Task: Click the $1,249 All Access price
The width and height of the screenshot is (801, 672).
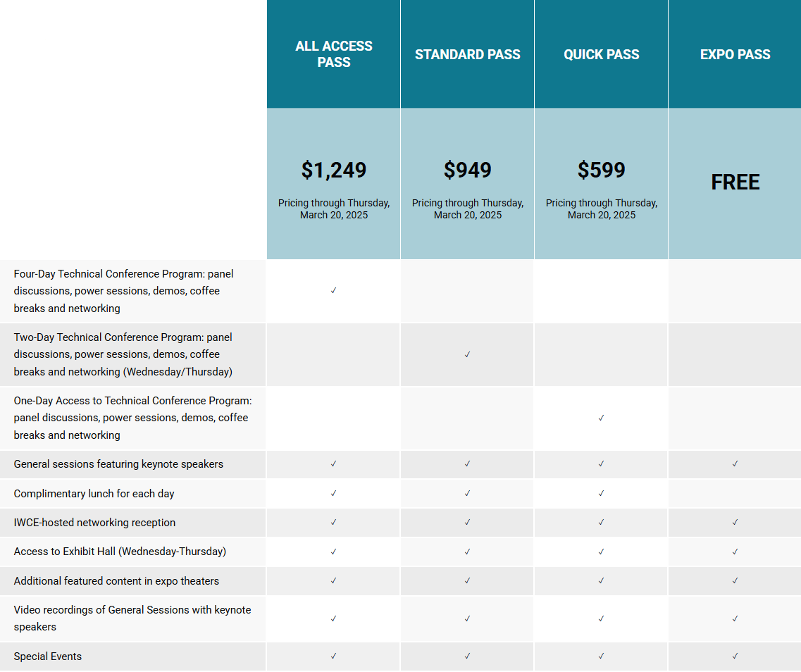Action: (334, 170)
